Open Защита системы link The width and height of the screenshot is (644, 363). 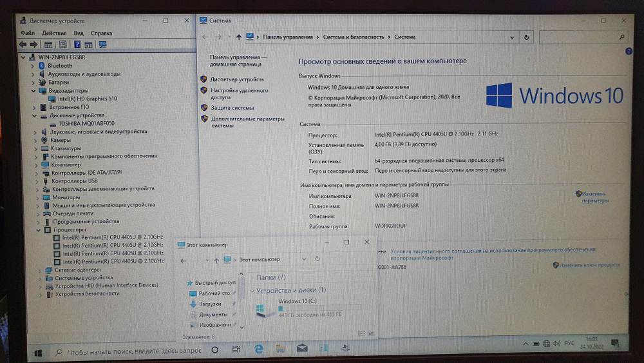tap(232, 108)
